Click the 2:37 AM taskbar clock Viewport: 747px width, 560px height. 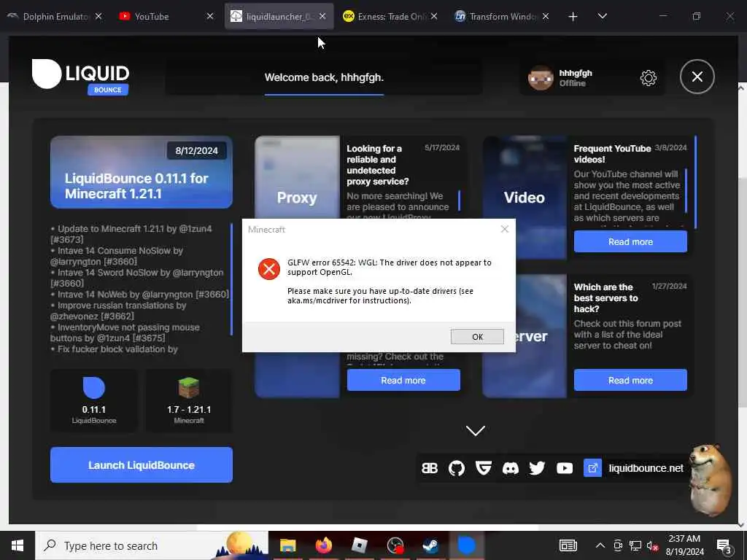(x=684, y=545)
